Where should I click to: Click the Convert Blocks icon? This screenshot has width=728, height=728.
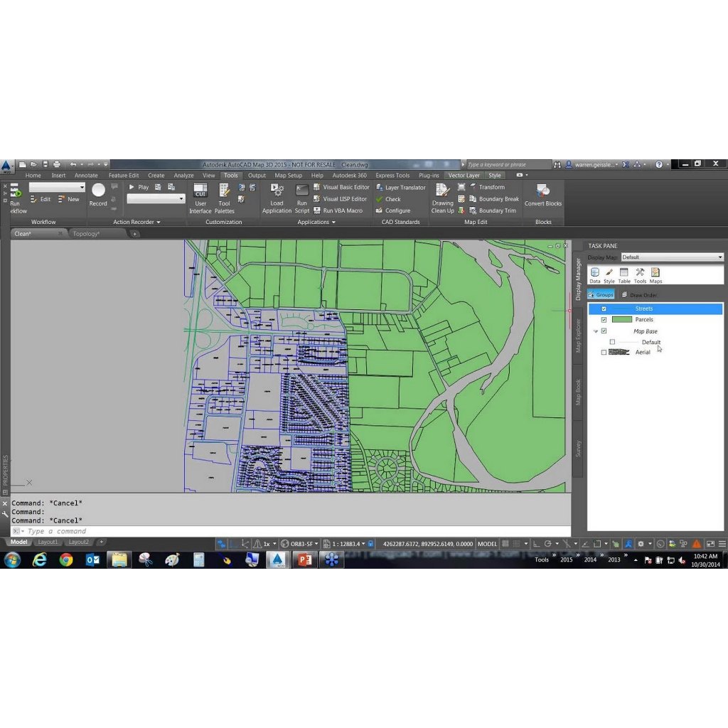(x=543, y=193)
